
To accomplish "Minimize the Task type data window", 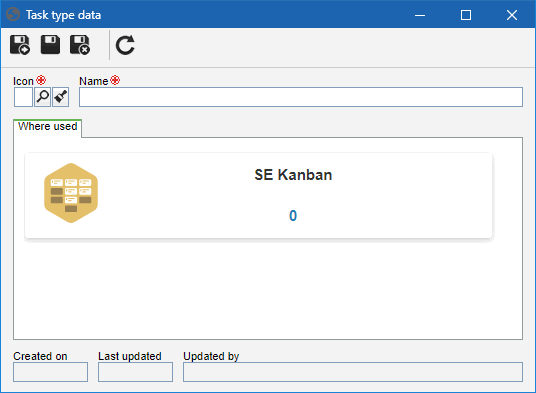I will (420, 15).
